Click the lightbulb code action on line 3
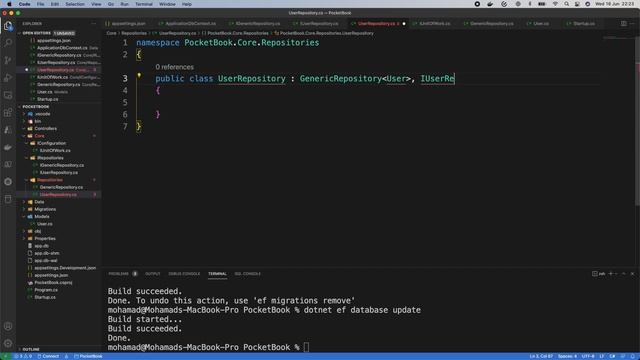640x360 pixels. [x=139, y=76]
